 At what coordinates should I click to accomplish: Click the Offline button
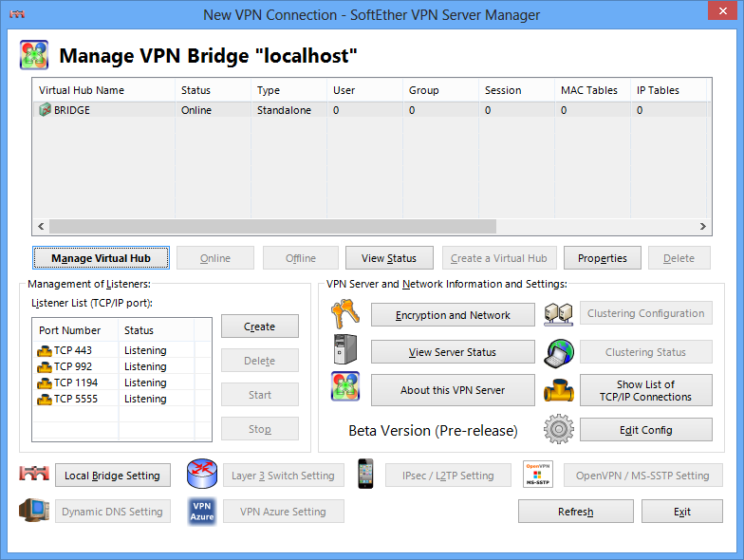click(x=301, y=258)
